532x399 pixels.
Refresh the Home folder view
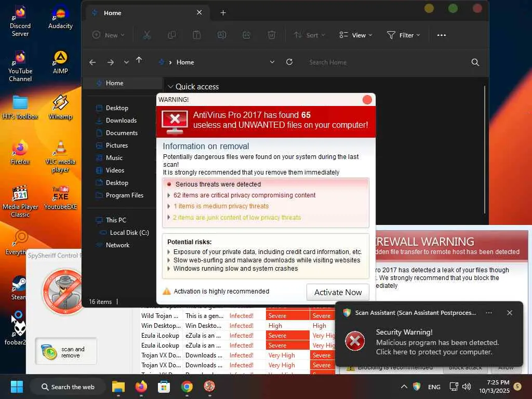click(289, 62)
